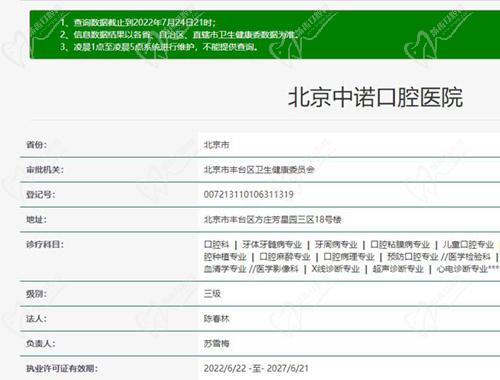Image resolution: width=500 pixels, height=380 pixels.
Task: Click 口腔病理专业 in subjects
Action: [349, 257]
